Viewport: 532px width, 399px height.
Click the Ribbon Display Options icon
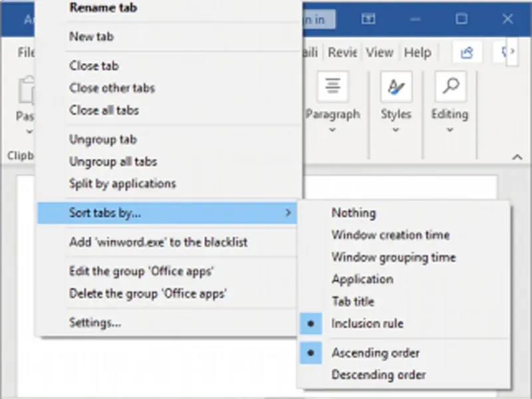click(368, 20)
